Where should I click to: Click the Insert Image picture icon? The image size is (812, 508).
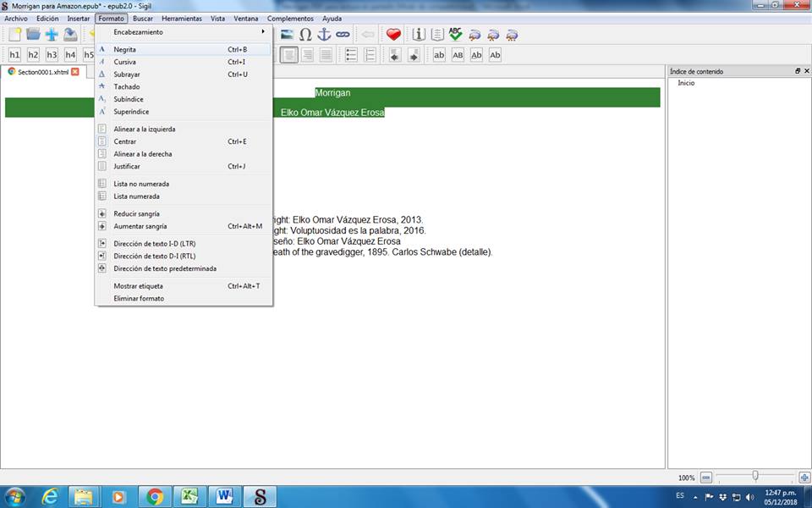pyautogui.click(x=287, y=35)
